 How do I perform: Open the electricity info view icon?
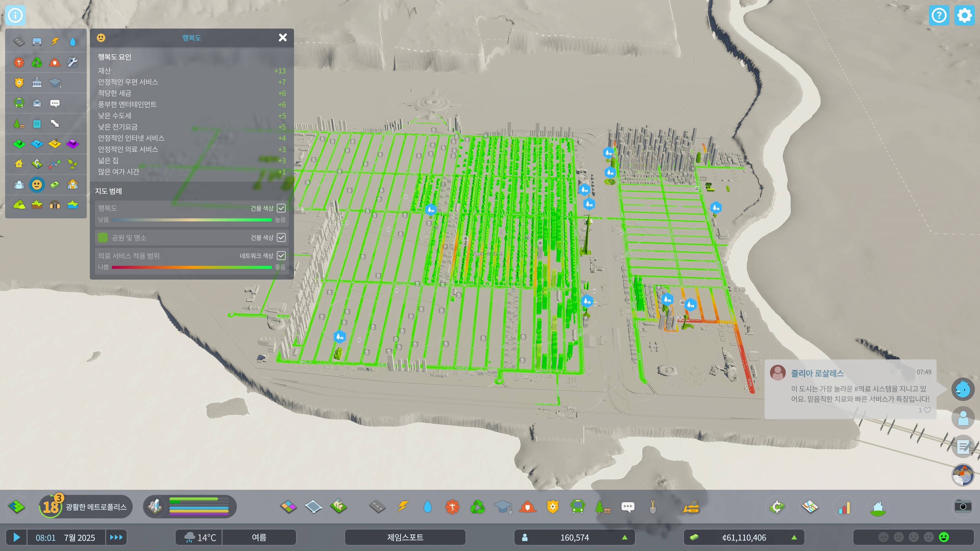(55, 41)
